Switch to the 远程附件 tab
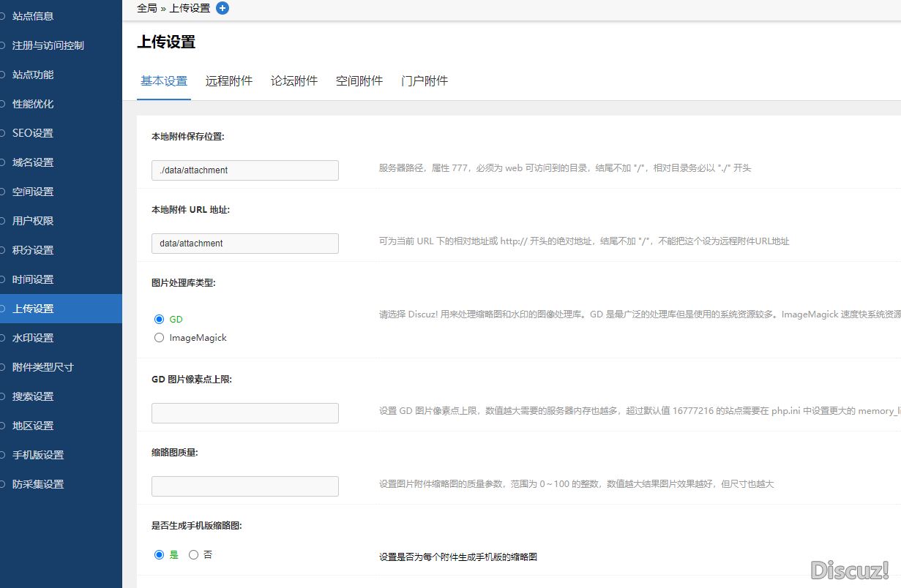This screenshot has width=901, height=588. point(228,81)
